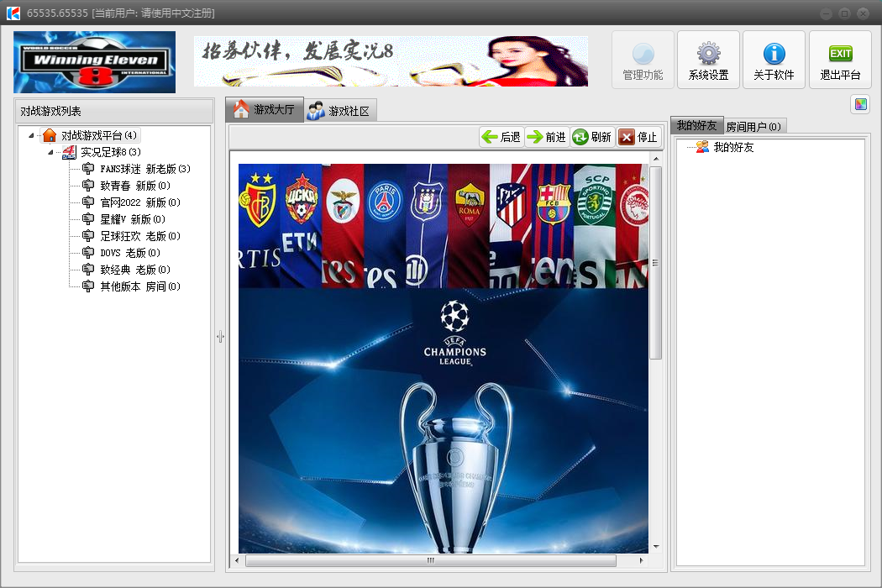Click the Winning Eleven 8 logo

pos(94,62)
